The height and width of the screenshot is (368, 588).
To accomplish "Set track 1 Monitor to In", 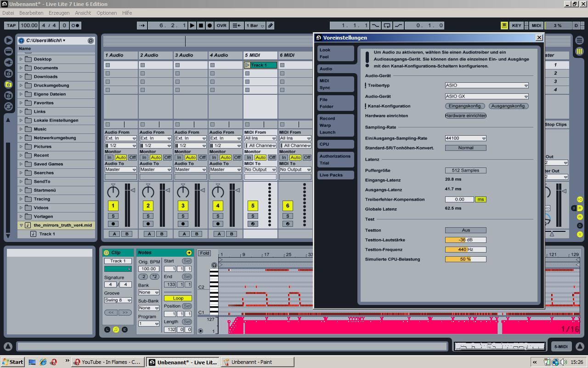I will point(109,157).
